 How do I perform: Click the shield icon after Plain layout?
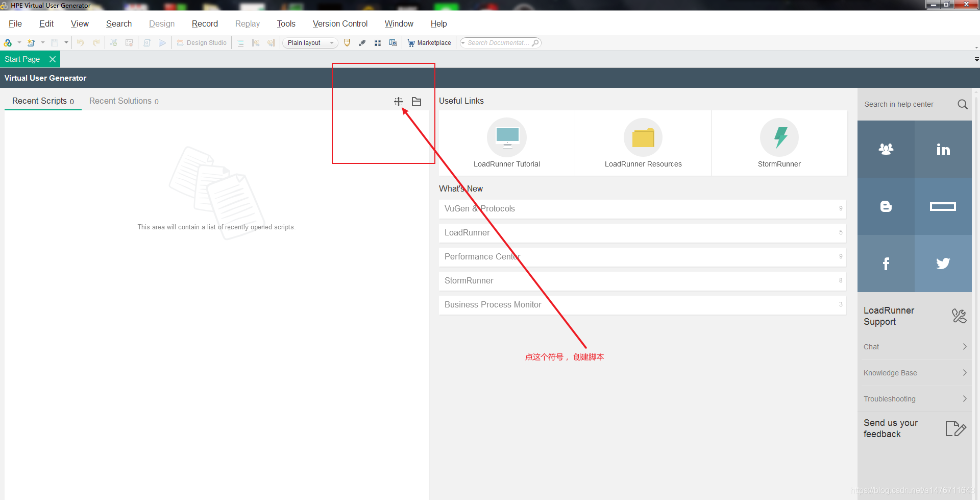(347, 43)
